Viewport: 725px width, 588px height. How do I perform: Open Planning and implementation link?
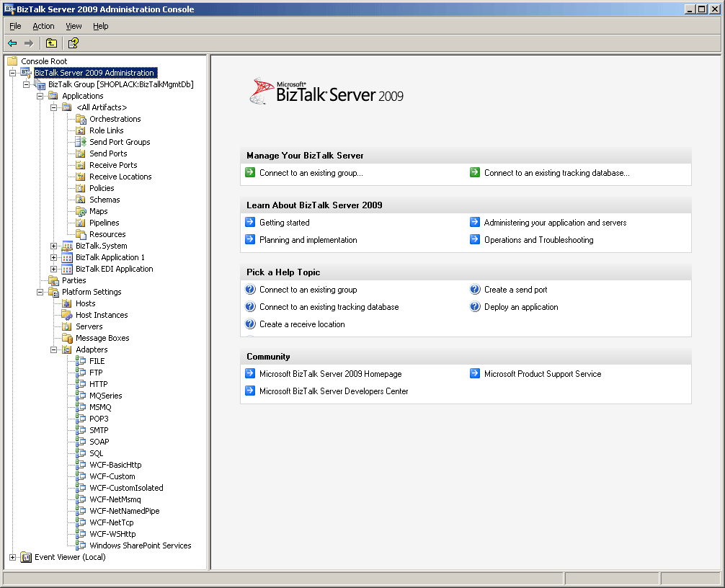[x=308, y=240]
